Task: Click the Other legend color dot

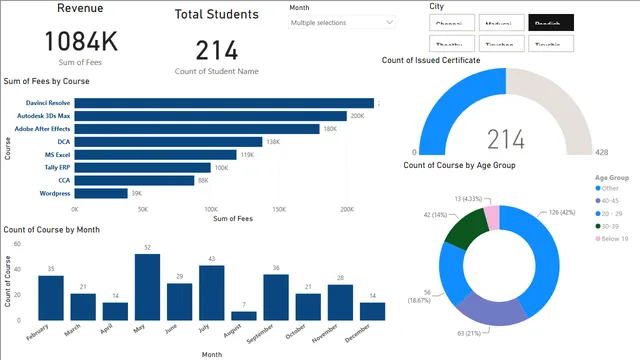Action: coord(598,188)
